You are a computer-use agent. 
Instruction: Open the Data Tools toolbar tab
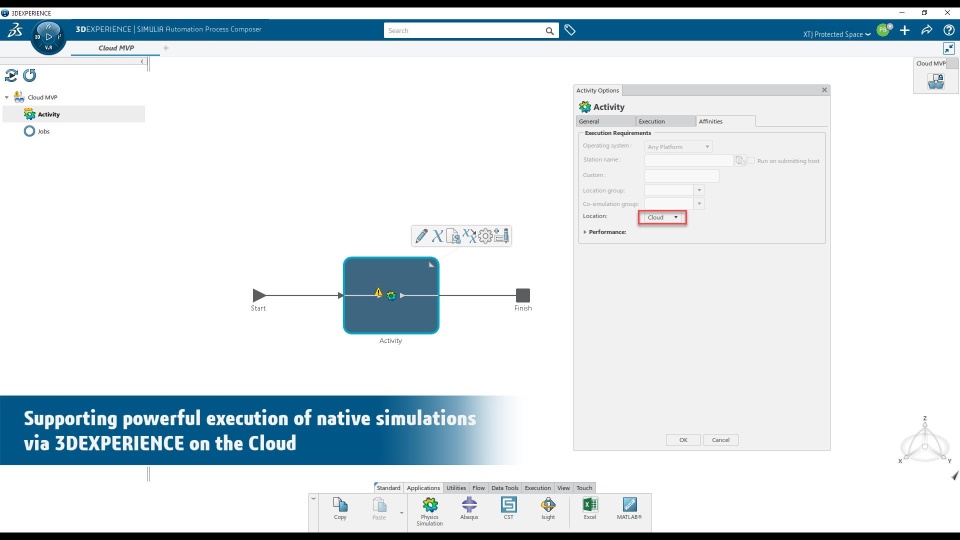[505, 488]
